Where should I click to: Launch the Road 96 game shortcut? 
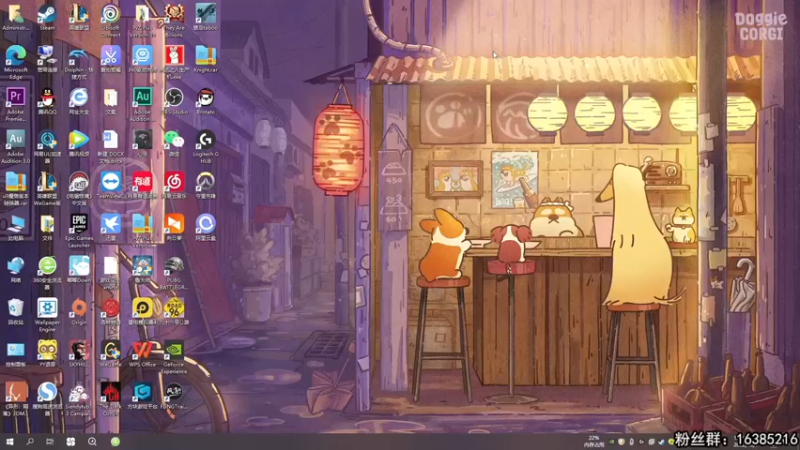click(x=174, y=312)
